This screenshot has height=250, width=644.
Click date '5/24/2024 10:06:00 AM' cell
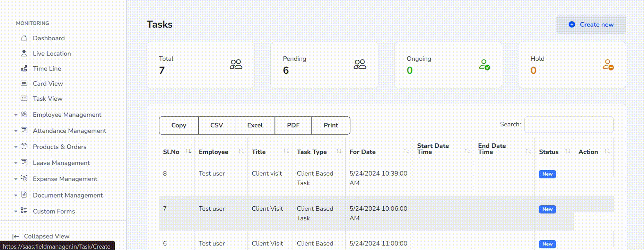coord(378,213)
